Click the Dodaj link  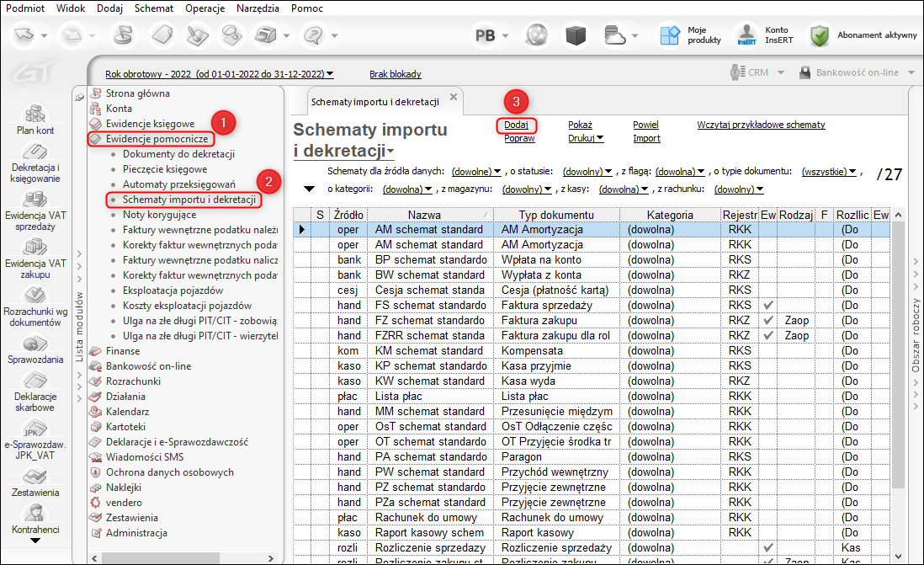(x=516, y=125)
